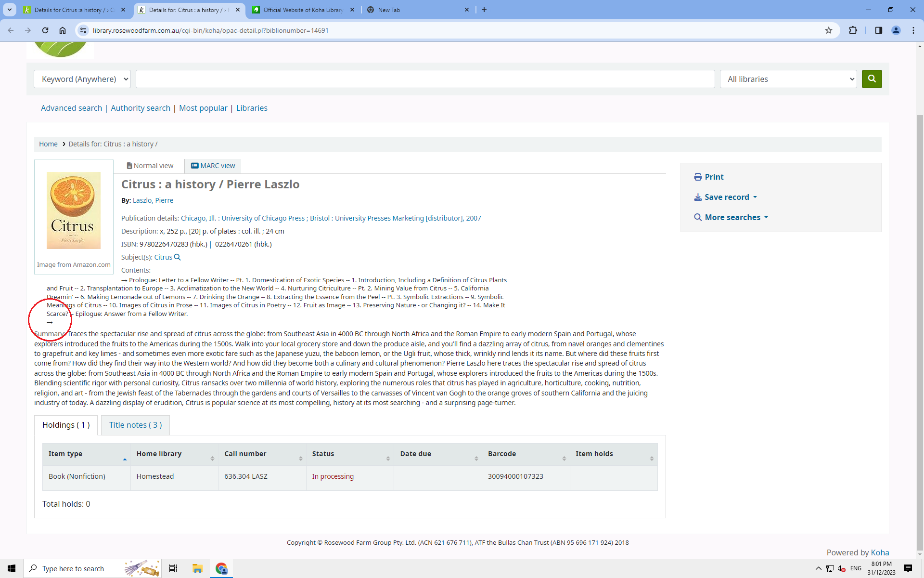
Task: Open File Explorer from the taskbar
Action: pyautogui.click(x=197, y=568)
